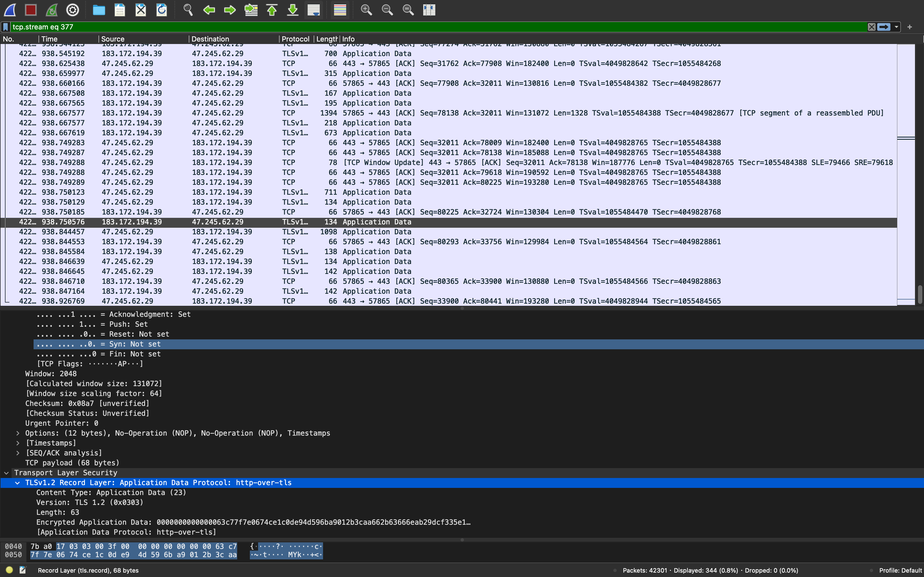This screenshot has height=577, width=924.
Task: Open capture options gear icon
Action: pyautogui.click(x=73, y=10)
